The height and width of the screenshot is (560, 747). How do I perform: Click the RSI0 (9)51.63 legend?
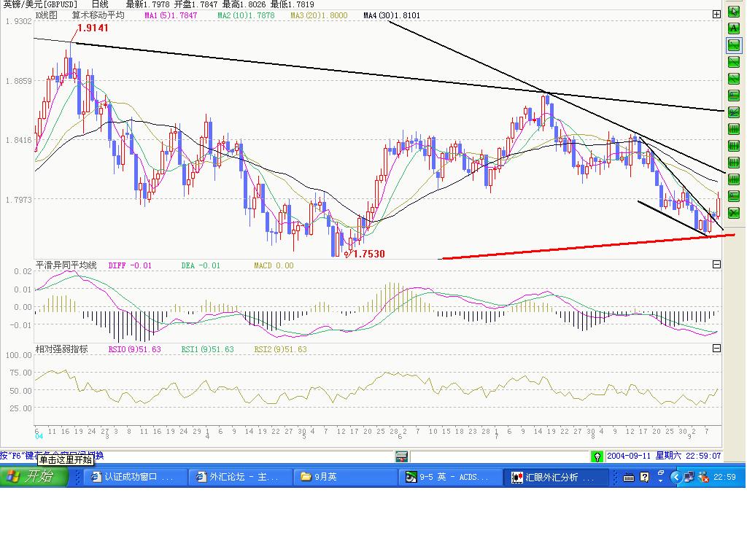point(135,349)
